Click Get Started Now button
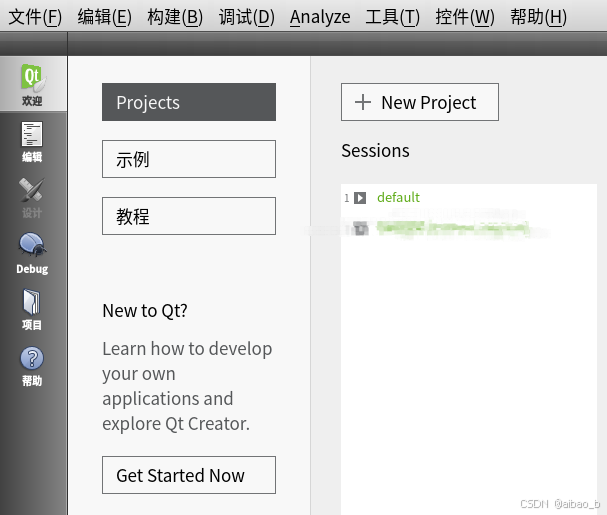 click(x=189, y=475)
